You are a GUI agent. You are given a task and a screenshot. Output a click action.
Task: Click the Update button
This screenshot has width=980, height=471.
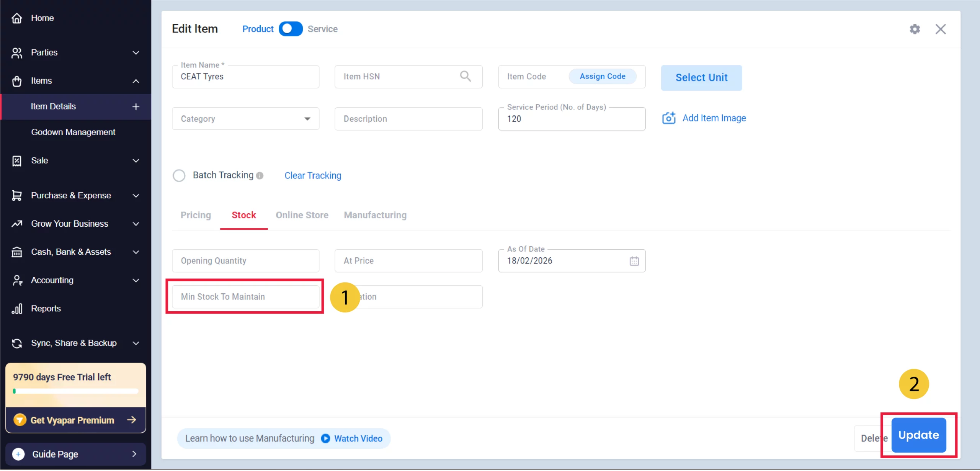click(x=919, y=435)
